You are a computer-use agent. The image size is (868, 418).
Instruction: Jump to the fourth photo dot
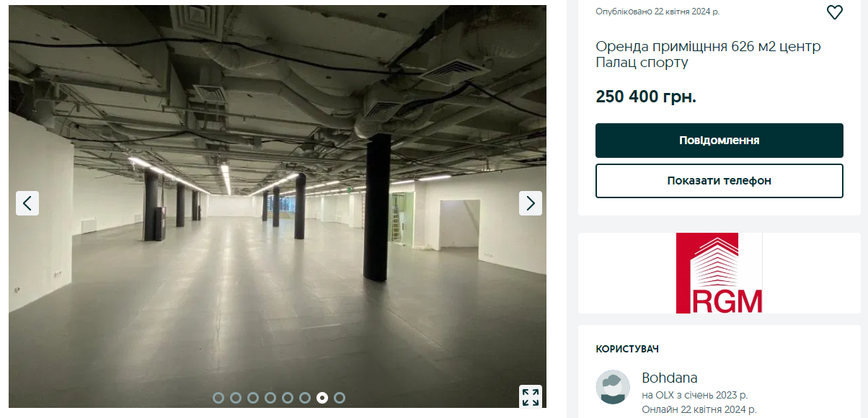[270, 397]
